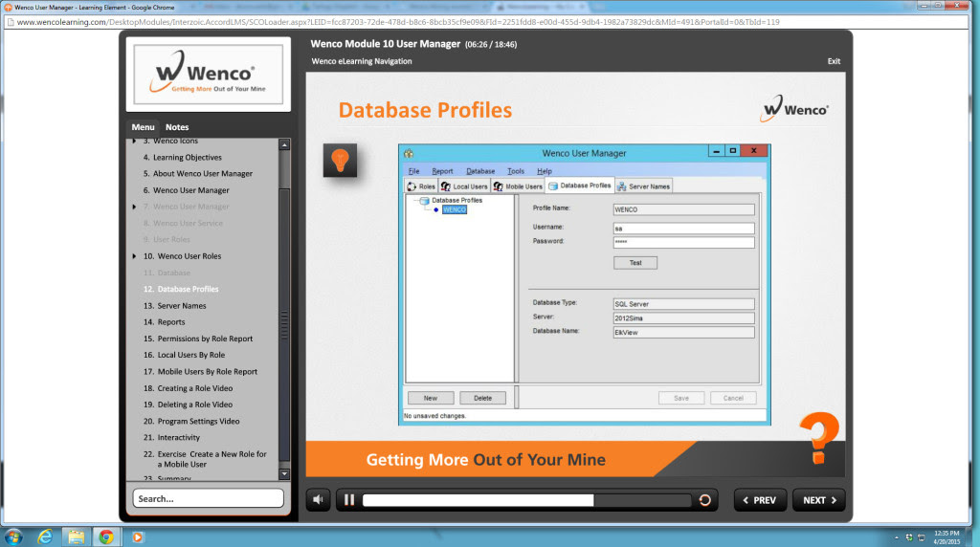Exit the eLearning module
Screen dimensions: 980x547
pyautogui.click(x=834, y=61)
